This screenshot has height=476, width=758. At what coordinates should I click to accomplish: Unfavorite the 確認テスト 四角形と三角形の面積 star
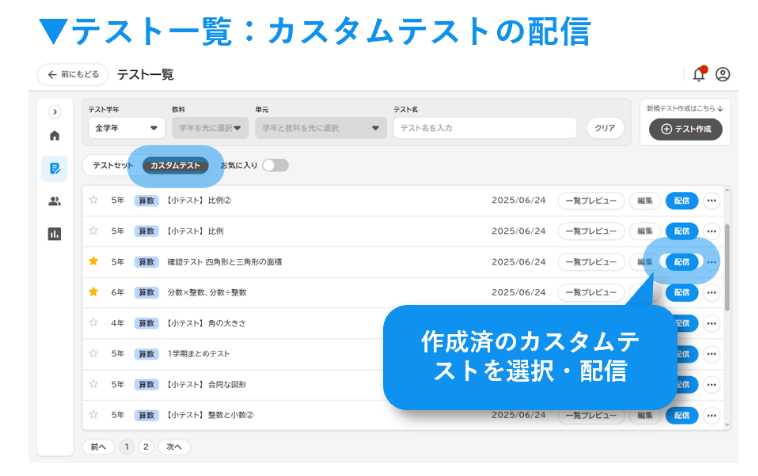94,262
